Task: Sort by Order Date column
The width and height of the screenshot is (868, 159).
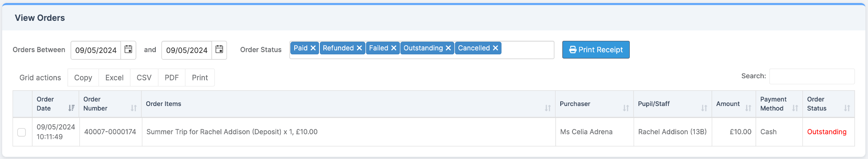Action: 56,104
